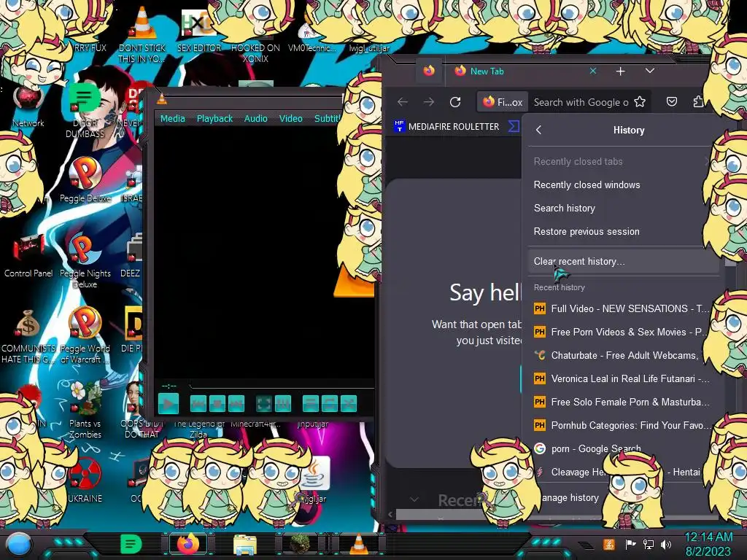
Task: Toggle VLC loop/repeat mode
Action: tap(330, 404)
